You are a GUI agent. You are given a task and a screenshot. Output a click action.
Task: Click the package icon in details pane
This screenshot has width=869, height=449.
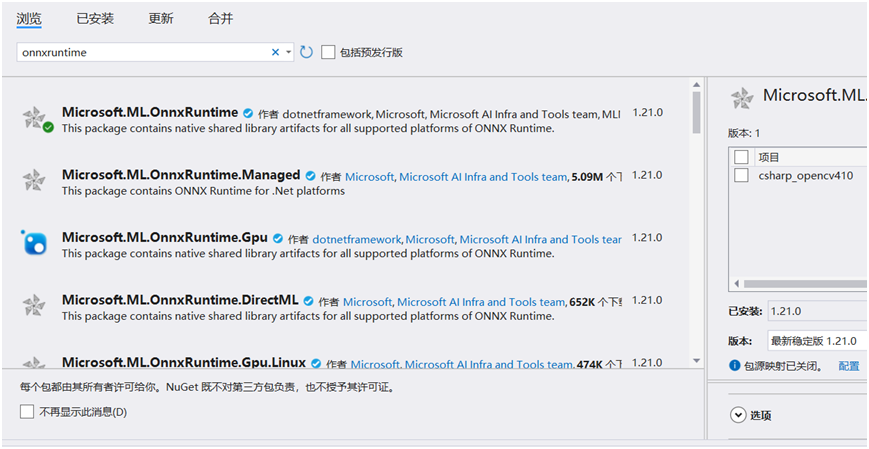coord(742,98)
